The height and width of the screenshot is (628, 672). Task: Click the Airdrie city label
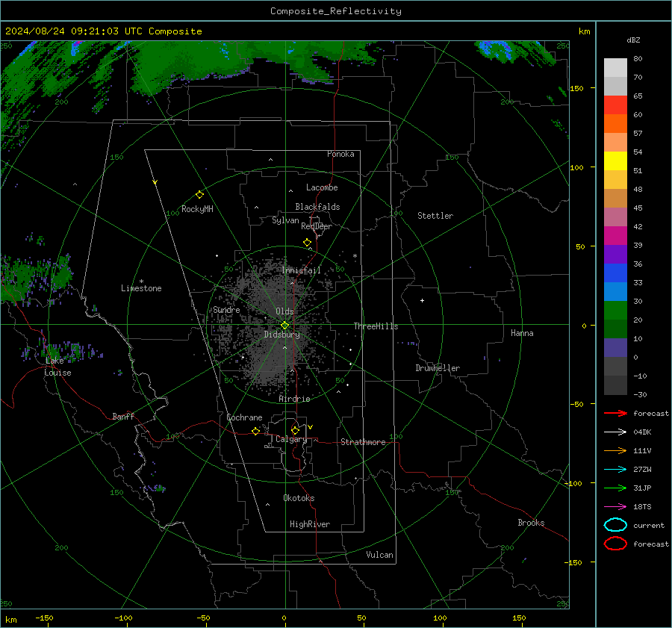pyautogui.click(x=294, y=399)
